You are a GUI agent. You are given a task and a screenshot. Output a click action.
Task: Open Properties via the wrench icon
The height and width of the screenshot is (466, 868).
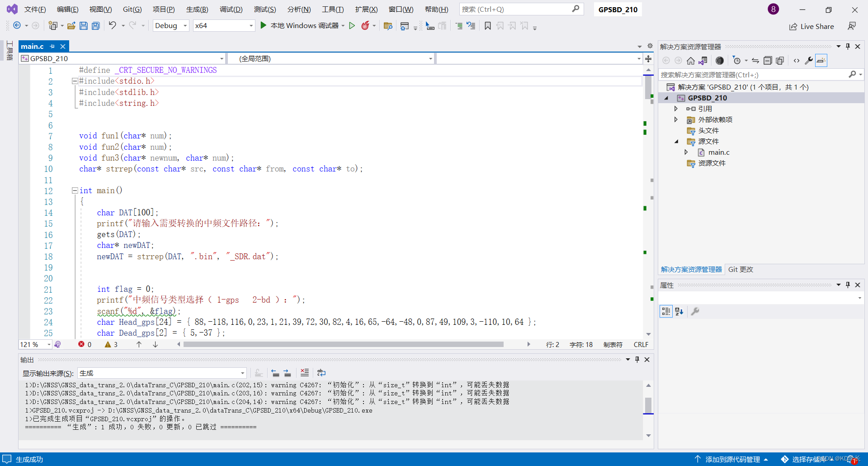[x=809, y=61]
